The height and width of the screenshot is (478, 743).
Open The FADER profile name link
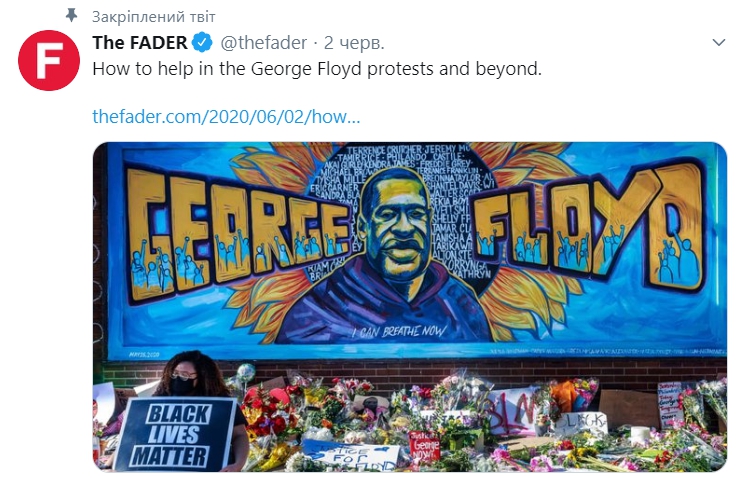pyautogui.click(x=140, y=43)
